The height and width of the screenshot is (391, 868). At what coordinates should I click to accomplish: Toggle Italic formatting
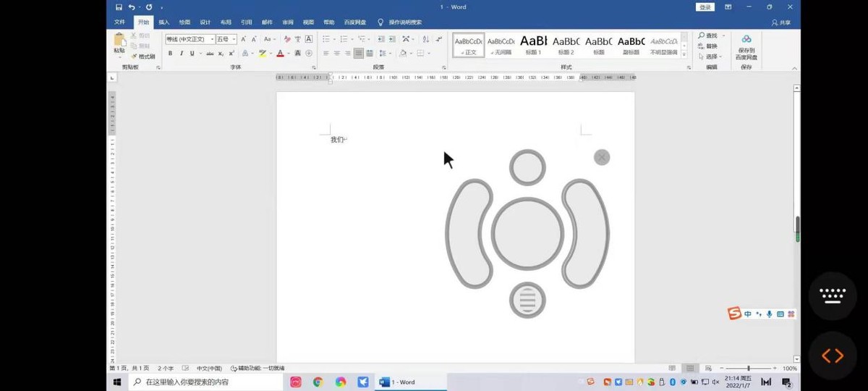click(181, 54)
